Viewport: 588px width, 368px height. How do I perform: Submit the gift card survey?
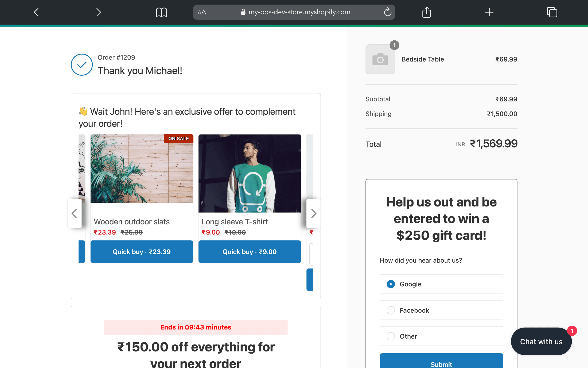click(441, 364)
